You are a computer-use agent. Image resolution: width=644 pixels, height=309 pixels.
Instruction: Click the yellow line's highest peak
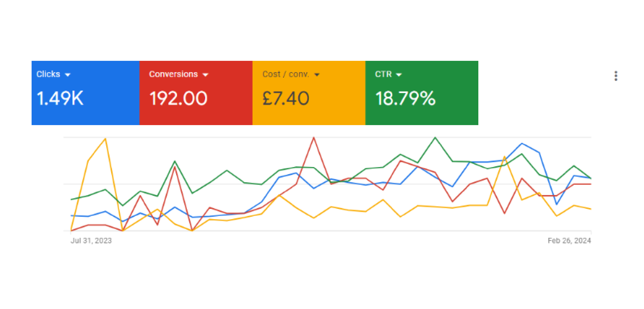pyautogui.click(x=105, y=139)
